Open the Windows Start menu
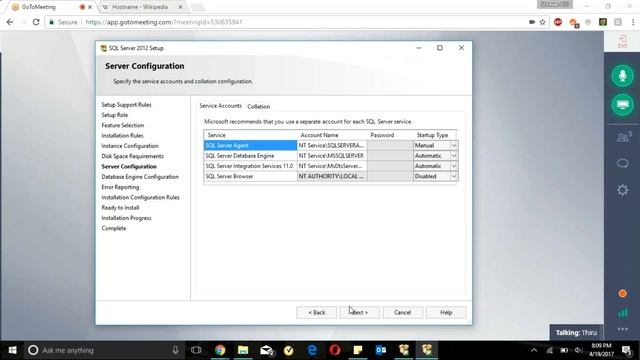Image resolution: width=640 pixels, height=360 pixels. (x=13, y=350)
